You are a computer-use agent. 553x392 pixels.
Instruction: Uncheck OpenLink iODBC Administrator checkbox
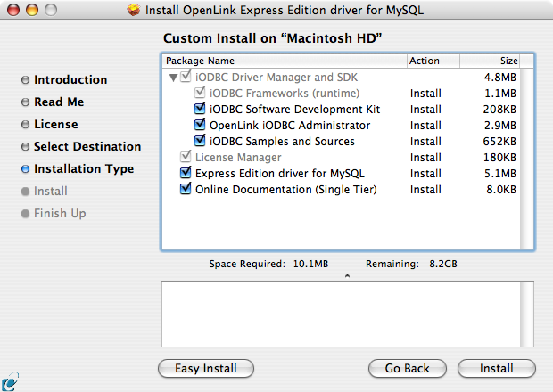pos(200,125)
